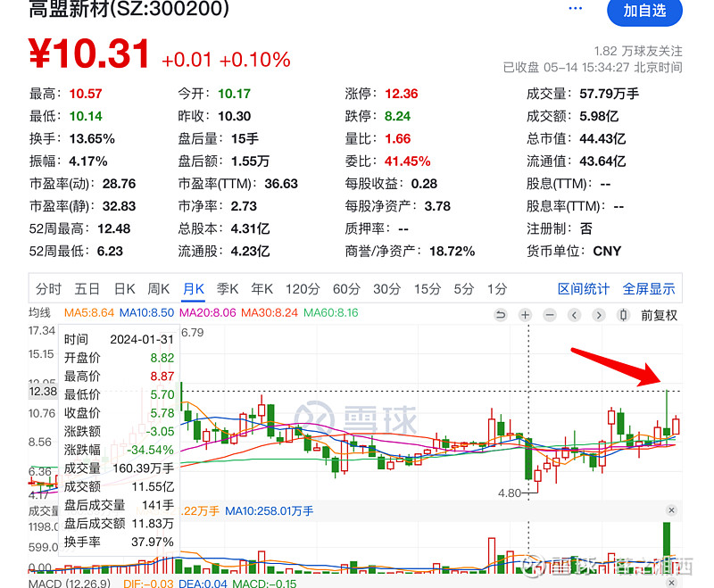Click the 涨停 value 12.36

point(401,94)
